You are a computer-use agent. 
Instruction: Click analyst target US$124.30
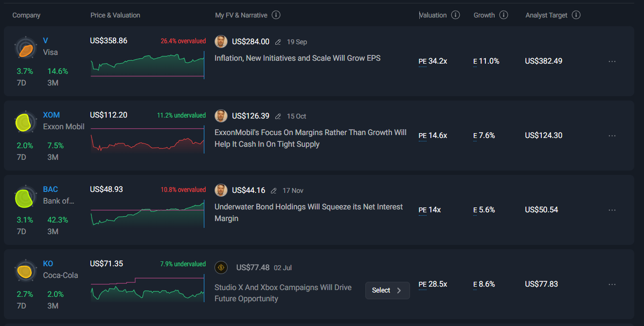click(x=544, y=136)
